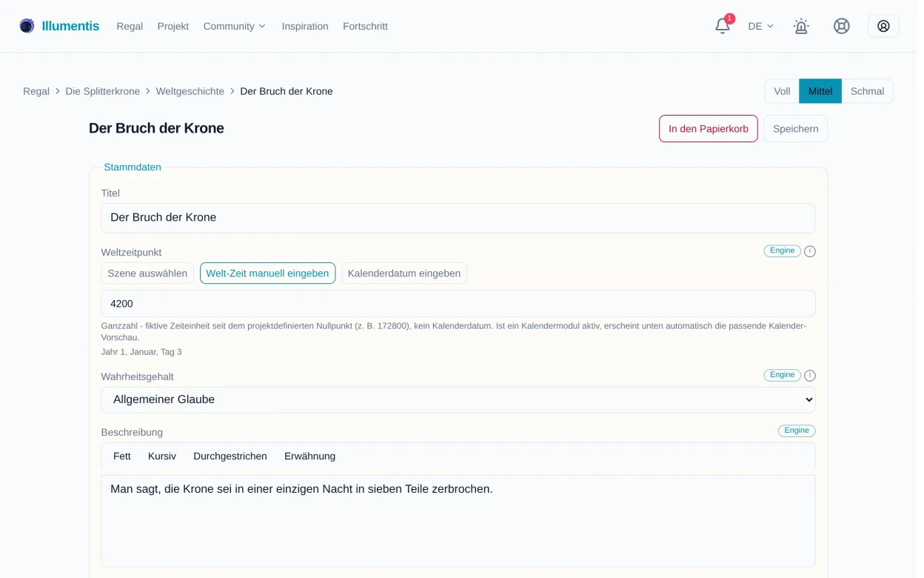Viewport: 924px width, 578px height.
Task: Select Welt-Zeit manuell eingeben mode
Action: click(267, 273)
